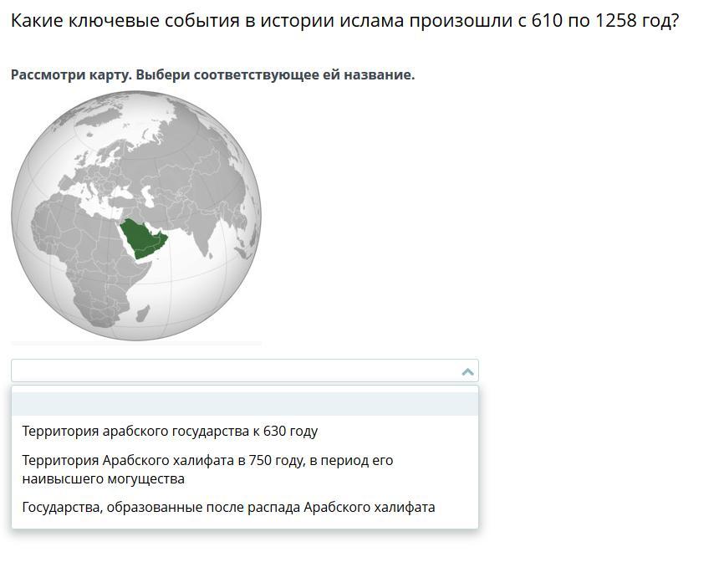Screen dimensions: 714x588
Task: Collapse the dropdown using the chevron arrow
Action: (x=467, y=371)
